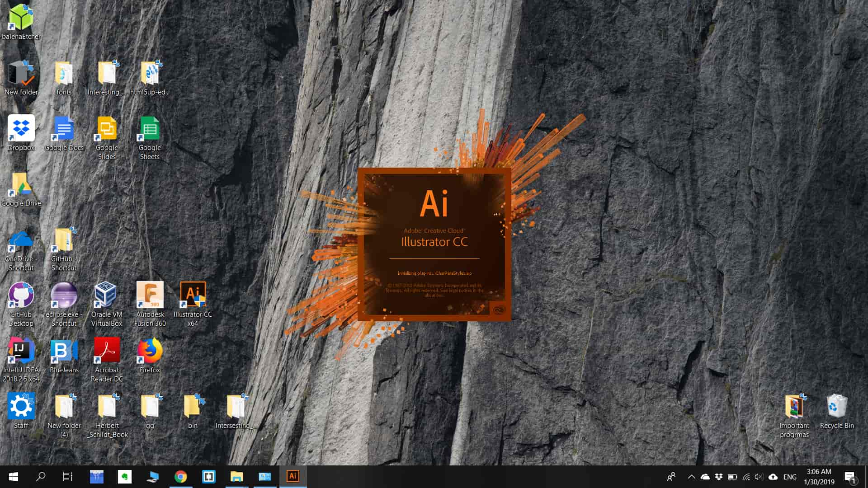The image size is (868, 488).
Task: Click the taskbar clock showing 3:06 AM
Action: 819,476
